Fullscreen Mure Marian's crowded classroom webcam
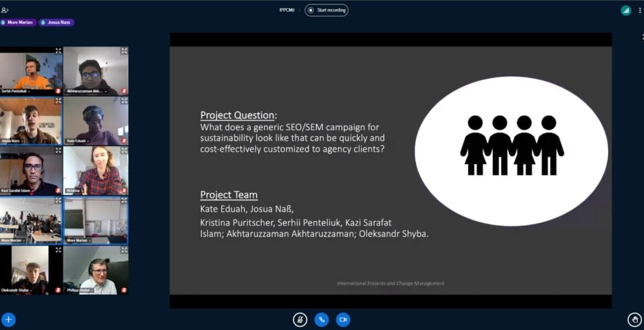 tap(58, 200)
